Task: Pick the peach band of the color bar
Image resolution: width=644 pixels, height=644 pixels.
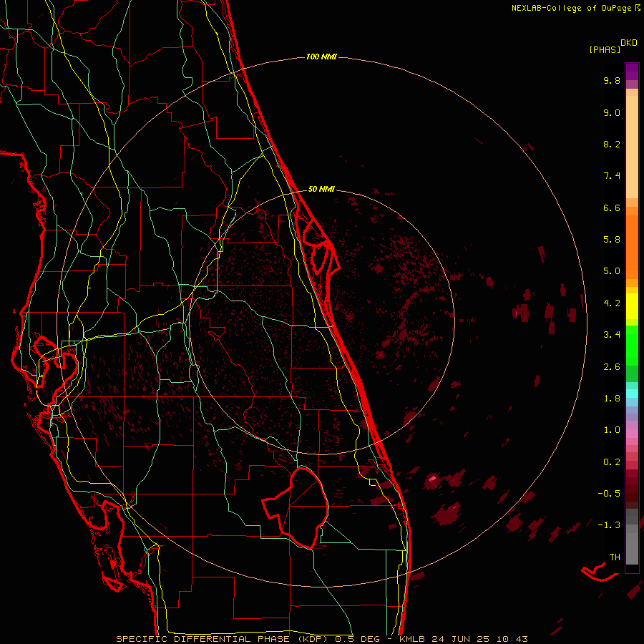Action: pyautogui.click(x=632, y=144)
